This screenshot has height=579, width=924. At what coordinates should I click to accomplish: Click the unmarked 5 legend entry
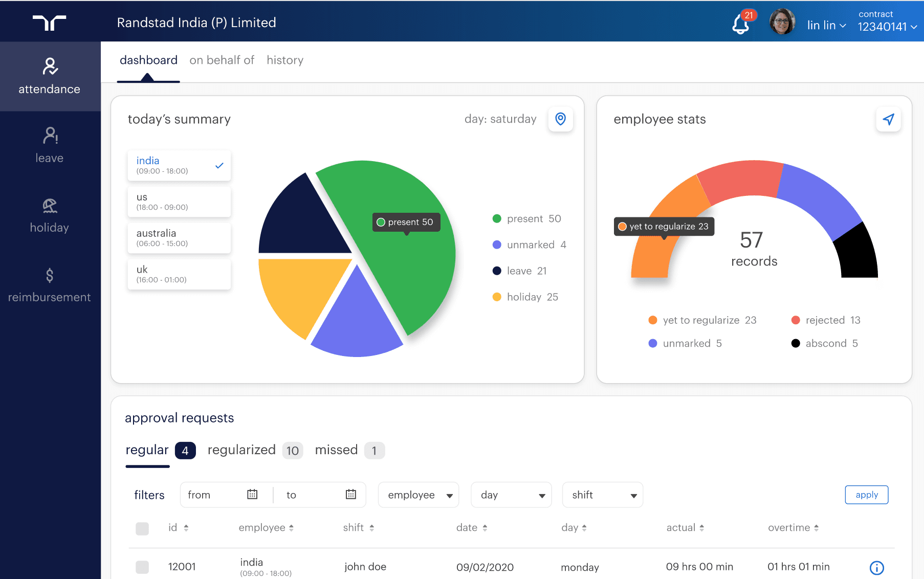pos(685,343)
